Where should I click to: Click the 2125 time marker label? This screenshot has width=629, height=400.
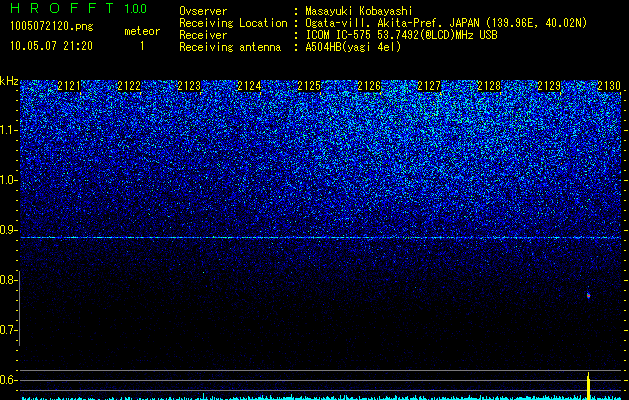coord(309,86)
